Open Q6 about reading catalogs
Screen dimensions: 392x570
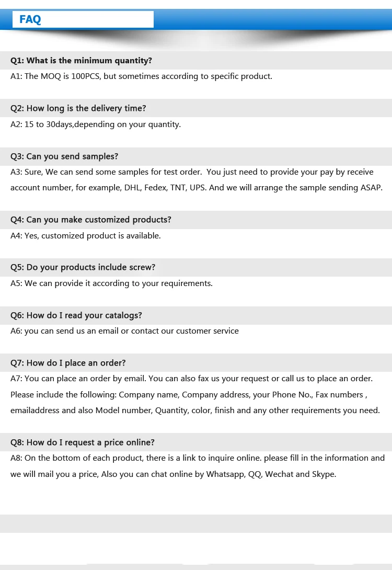[76, 315]
